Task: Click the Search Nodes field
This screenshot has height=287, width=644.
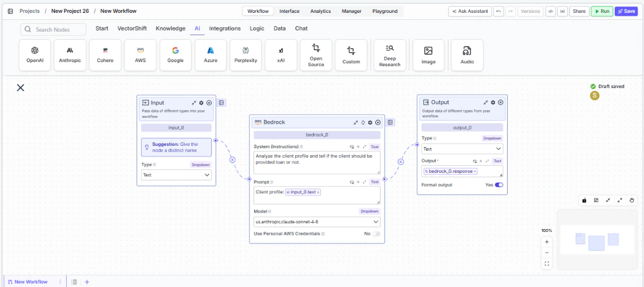Action: click(x=53, y=30)
